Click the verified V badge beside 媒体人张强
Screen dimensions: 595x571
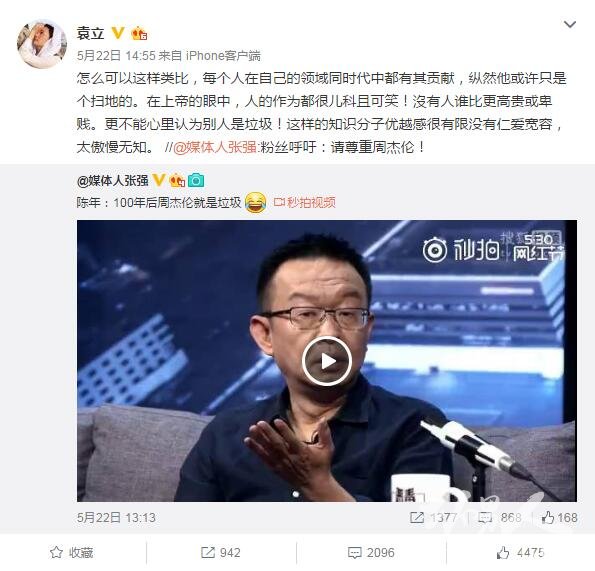[159, 180]
